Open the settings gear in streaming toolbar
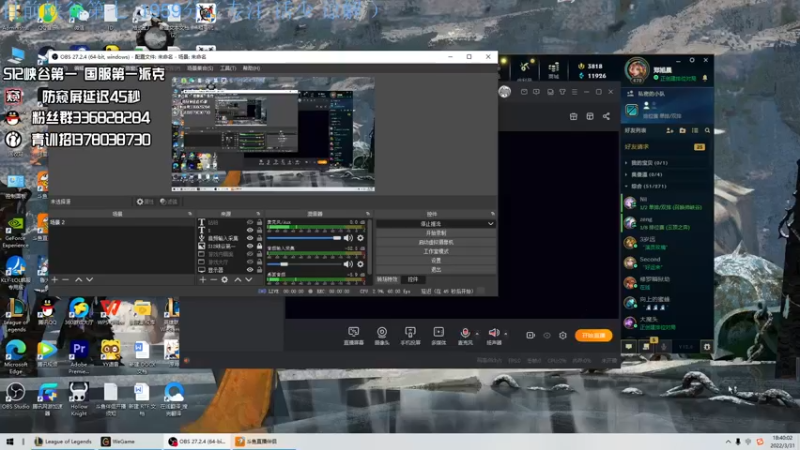This screenshot has width=800, height=450. (563, 335)
